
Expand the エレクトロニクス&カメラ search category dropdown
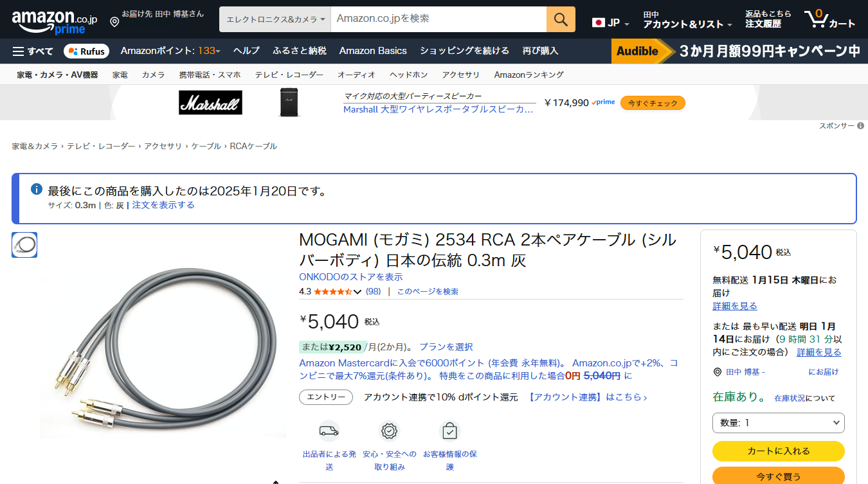275,19
